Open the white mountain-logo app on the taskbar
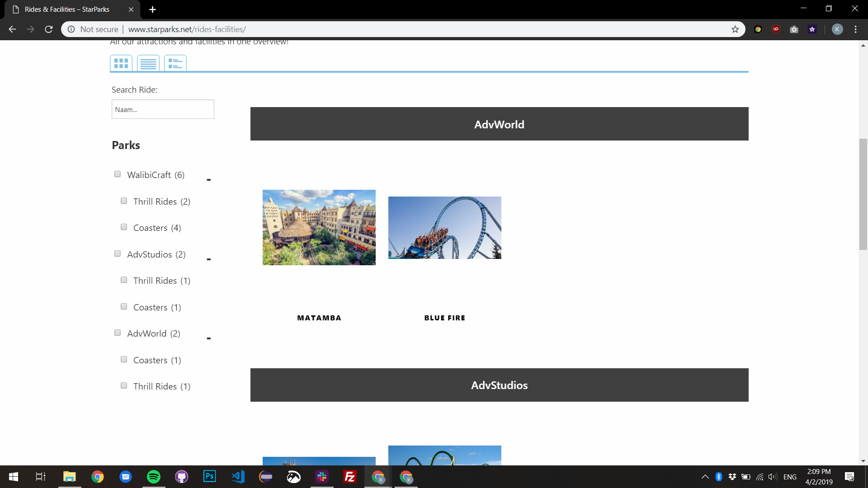The height and width of the screenshot is (488, 868). coord(294,477)
